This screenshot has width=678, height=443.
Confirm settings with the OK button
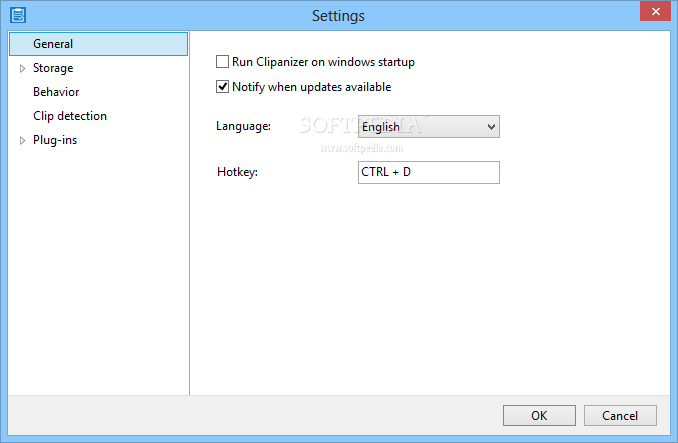pos(539,415)
